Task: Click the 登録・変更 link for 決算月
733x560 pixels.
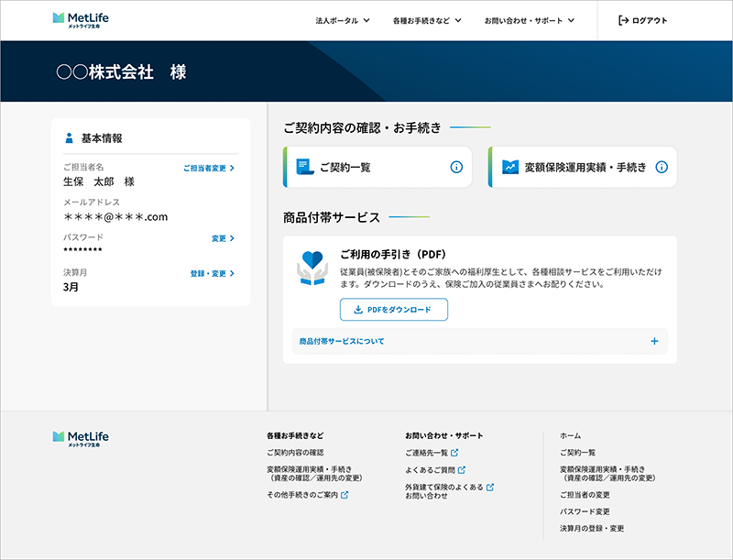Action: click(x=213, y=273)
